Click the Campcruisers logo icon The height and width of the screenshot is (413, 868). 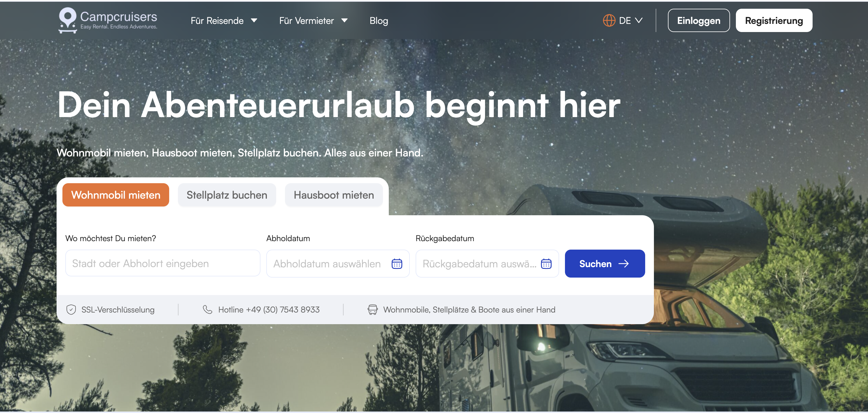pos(68,20)
